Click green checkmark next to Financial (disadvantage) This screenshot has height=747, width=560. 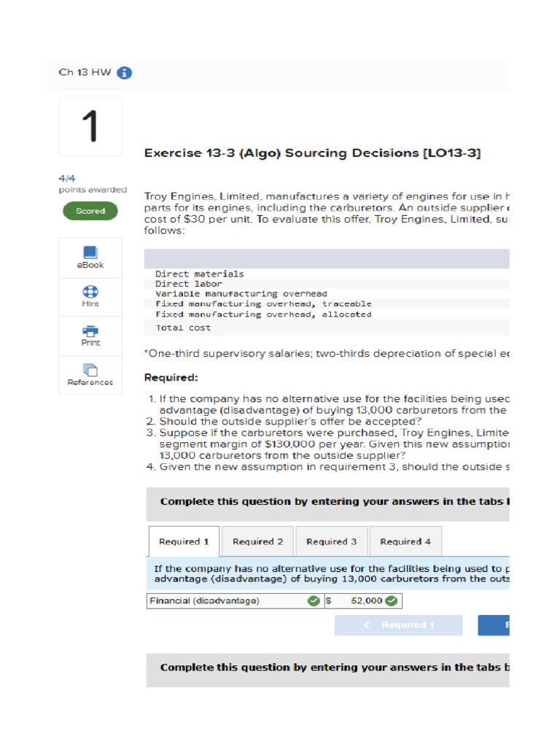click(314, 601)
